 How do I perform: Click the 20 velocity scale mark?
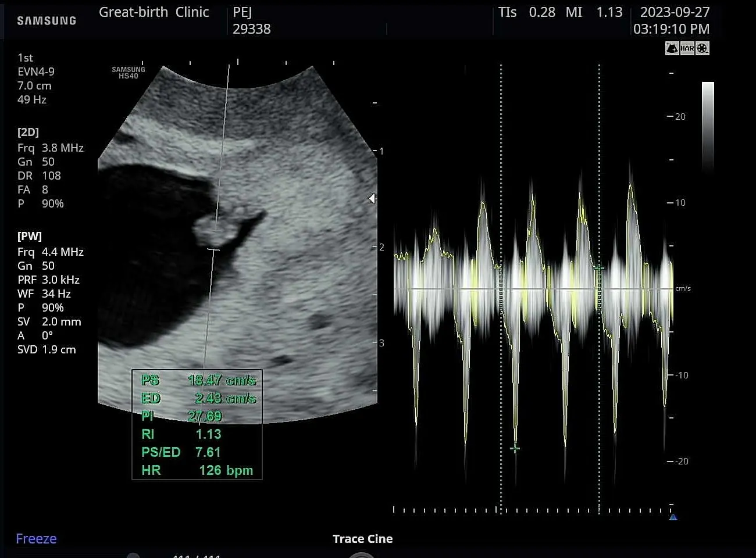[680, 117]
